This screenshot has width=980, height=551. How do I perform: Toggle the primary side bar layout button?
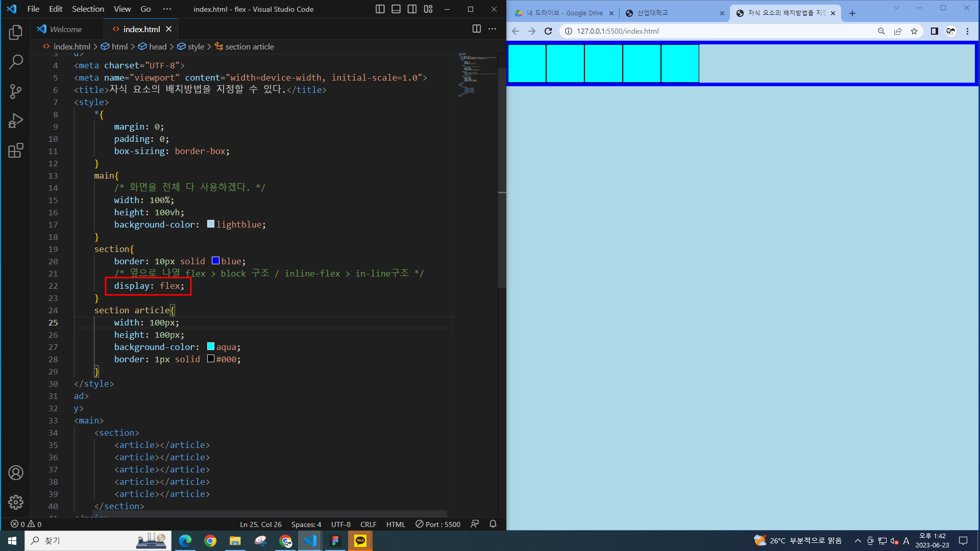[380, 9]
